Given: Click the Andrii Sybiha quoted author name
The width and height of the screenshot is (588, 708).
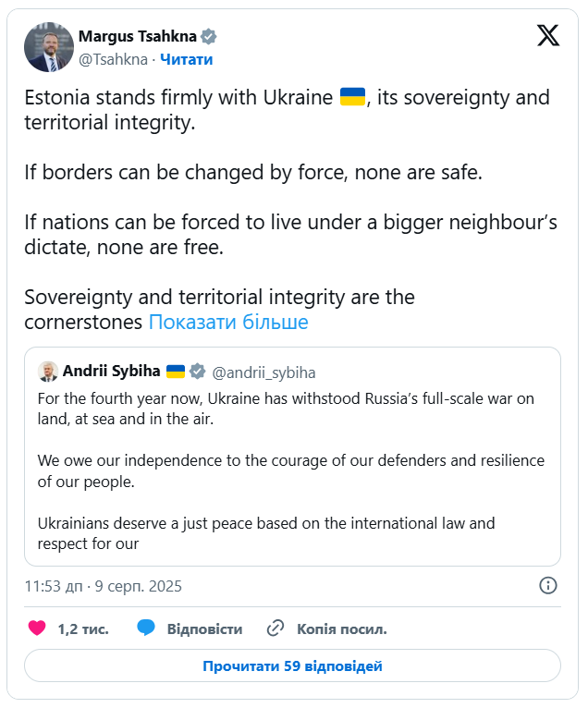Looking at the screenshot, I should (x=111, y=372).
